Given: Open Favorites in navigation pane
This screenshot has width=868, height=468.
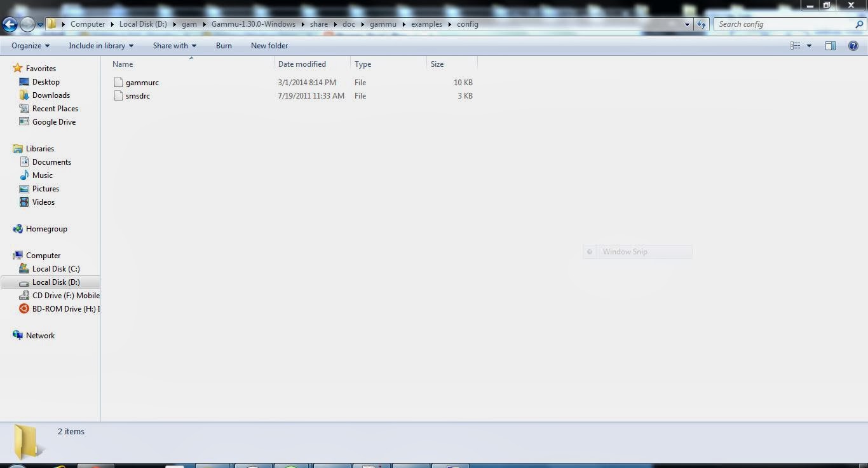Looking at the screenshot, I should pyautogui.click(x=41, y=69).
